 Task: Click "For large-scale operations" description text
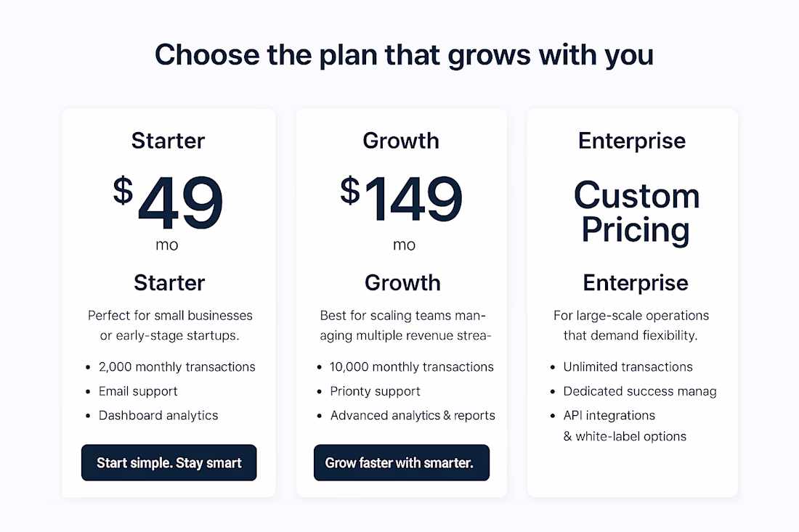(x=630, y=315)
